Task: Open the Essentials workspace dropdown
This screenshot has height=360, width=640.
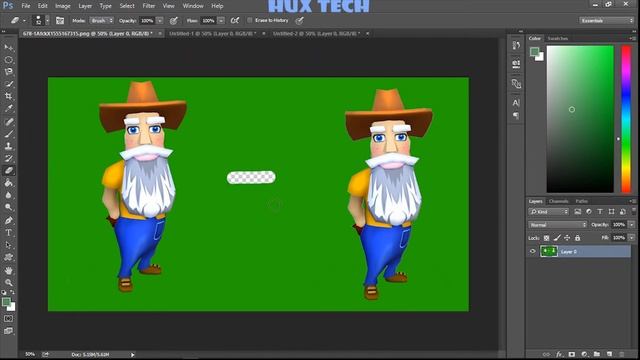Action: [606, 20]
